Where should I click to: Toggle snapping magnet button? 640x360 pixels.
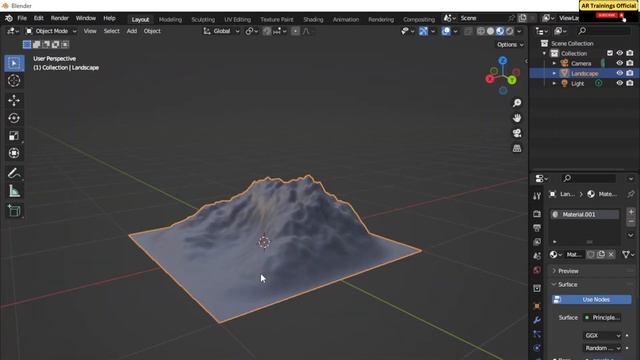[x=267, y=31]
